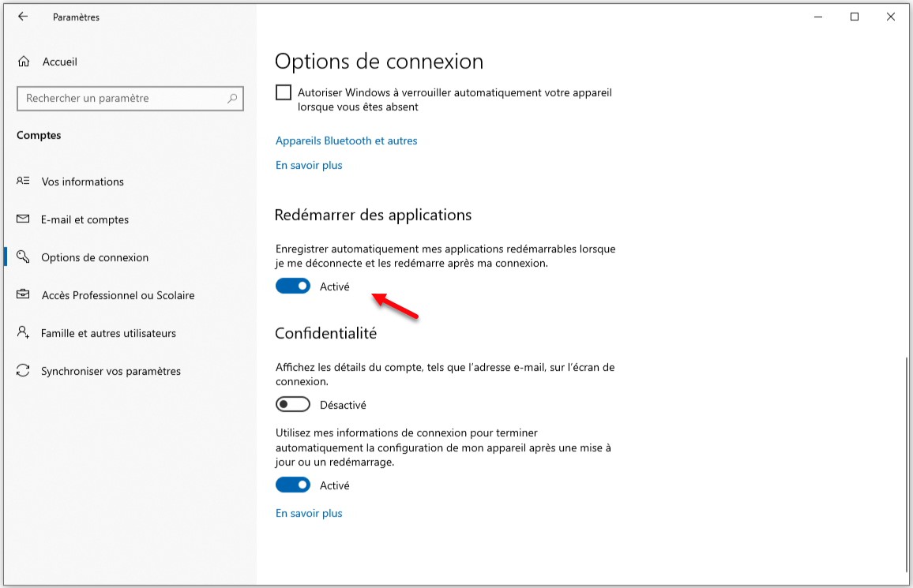913x588 pixels.
Task: Disable the sign-in info after update toggle
Action: 293,485
